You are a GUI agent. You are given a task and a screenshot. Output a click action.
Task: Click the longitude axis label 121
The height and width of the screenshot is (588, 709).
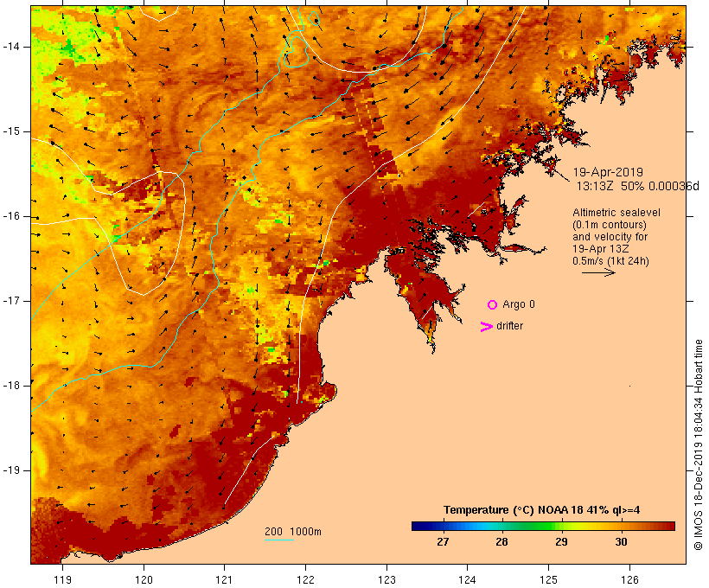[224, 580]
